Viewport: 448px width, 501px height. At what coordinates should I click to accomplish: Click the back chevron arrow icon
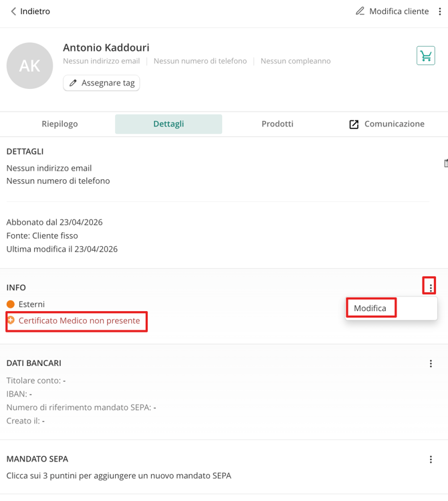13,11
